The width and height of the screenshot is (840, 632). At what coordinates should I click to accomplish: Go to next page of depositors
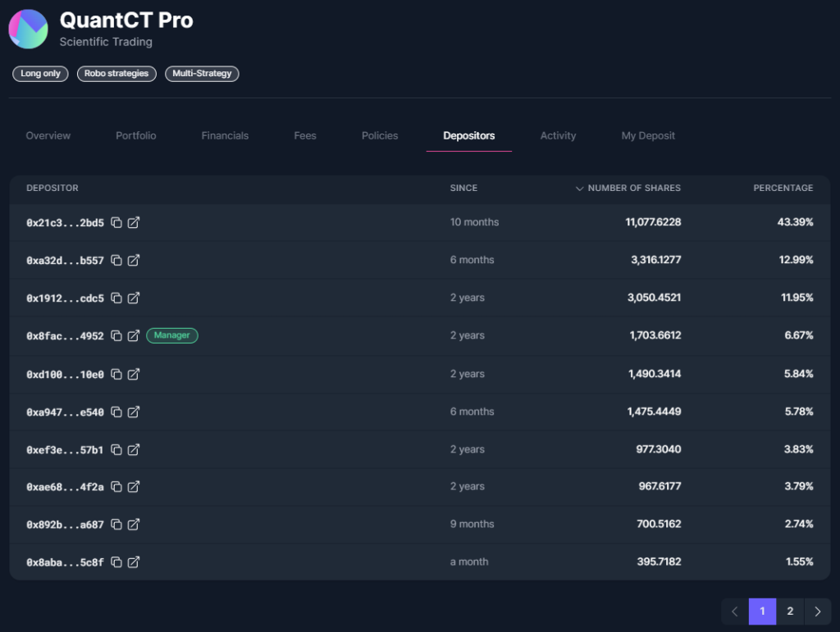click(818, 612)
